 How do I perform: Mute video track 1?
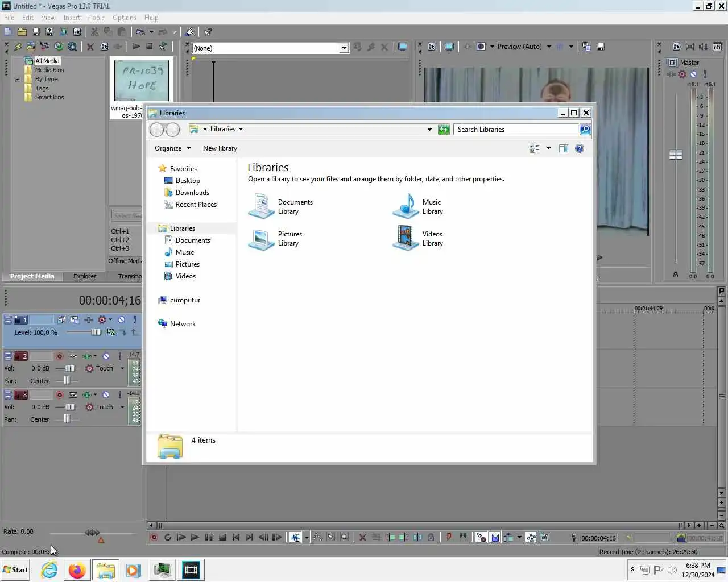coord(121,319)
